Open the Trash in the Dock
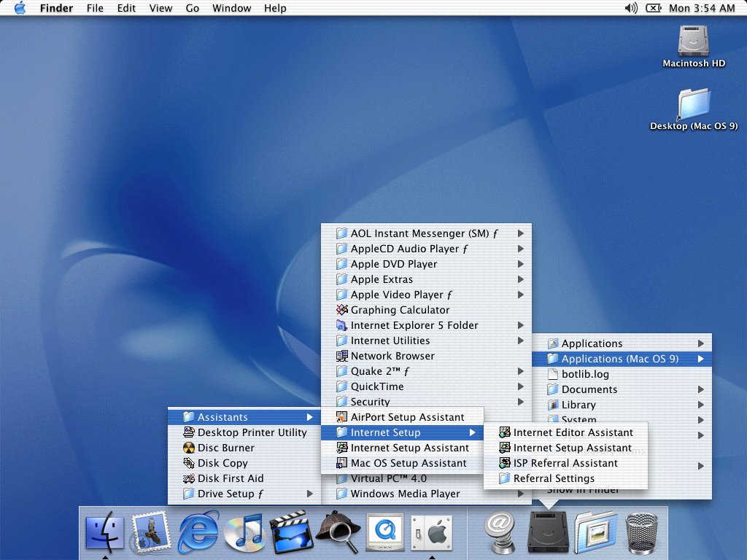747x560 pixels. (x=641, y=533)
